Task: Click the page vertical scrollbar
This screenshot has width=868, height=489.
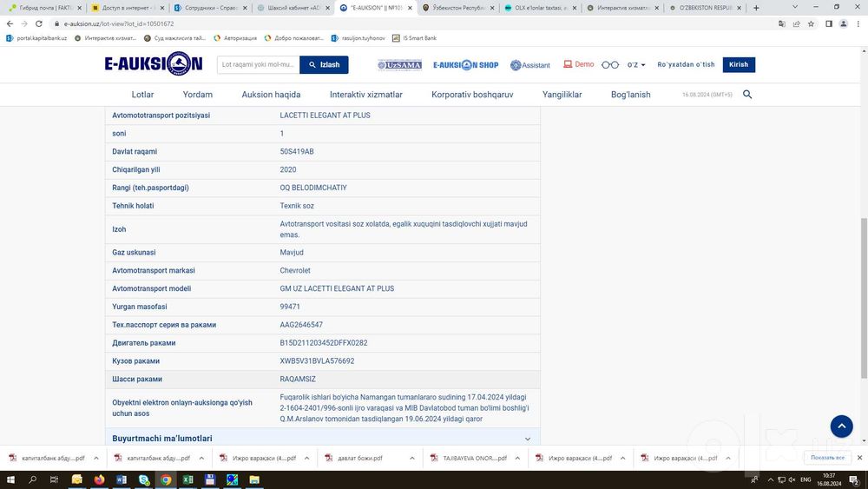Action: (x=864, y=299)
